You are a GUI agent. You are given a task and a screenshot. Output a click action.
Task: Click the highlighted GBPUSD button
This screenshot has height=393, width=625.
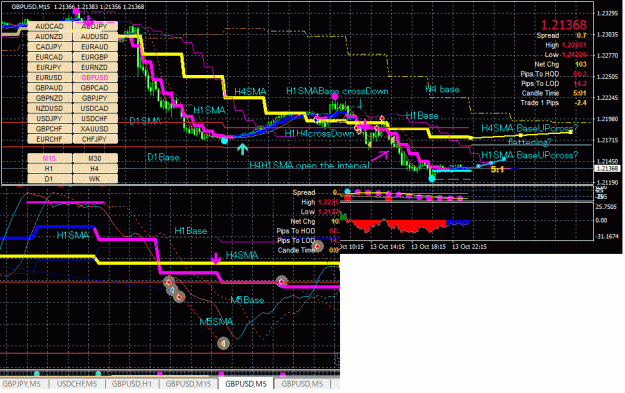pyautogui.click(x=95, y=78)
